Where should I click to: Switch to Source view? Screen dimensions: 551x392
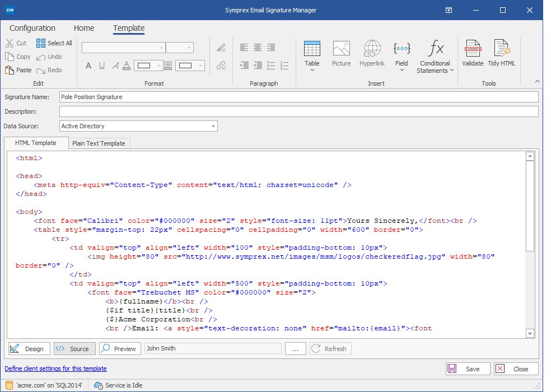[x=74, y=349]
